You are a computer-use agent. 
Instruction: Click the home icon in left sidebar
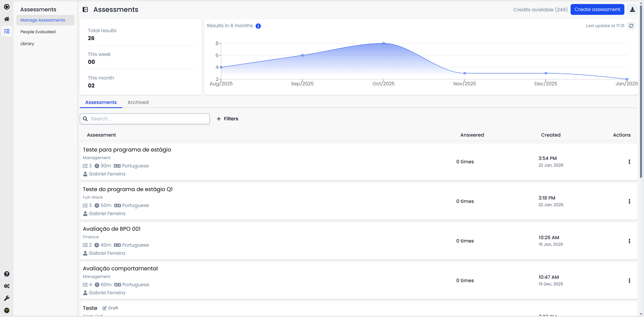tap(7, 19)
